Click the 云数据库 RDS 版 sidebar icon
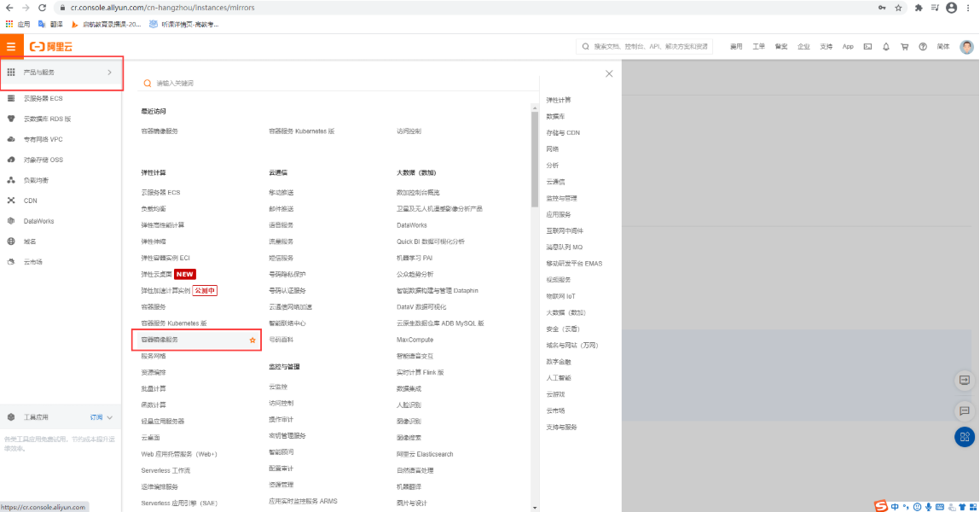 pyautogui.click(x=11, y=119)
